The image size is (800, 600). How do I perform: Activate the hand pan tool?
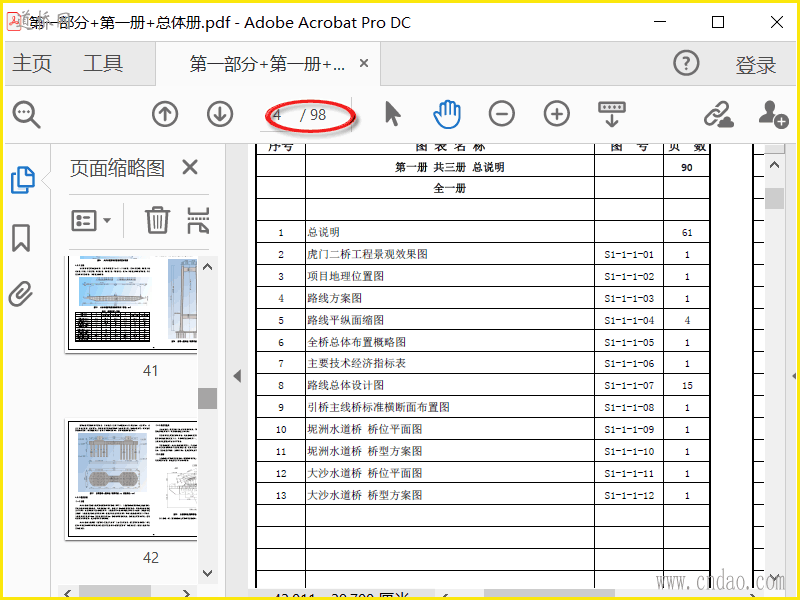(447, 114)
